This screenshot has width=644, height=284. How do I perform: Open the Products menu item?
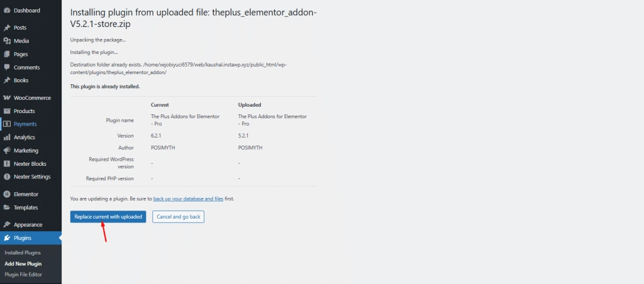point(24,111)
